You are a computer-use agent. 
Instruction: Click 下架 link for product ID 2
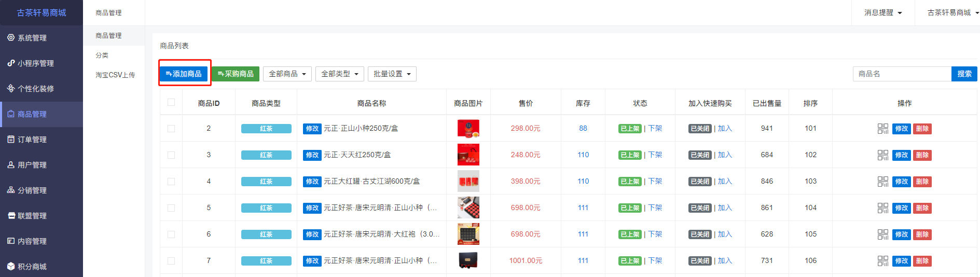(655, 128)
